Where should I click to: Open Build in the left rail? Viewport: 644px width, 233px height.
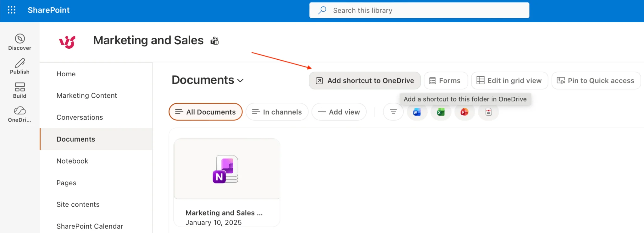click(20, 90)
